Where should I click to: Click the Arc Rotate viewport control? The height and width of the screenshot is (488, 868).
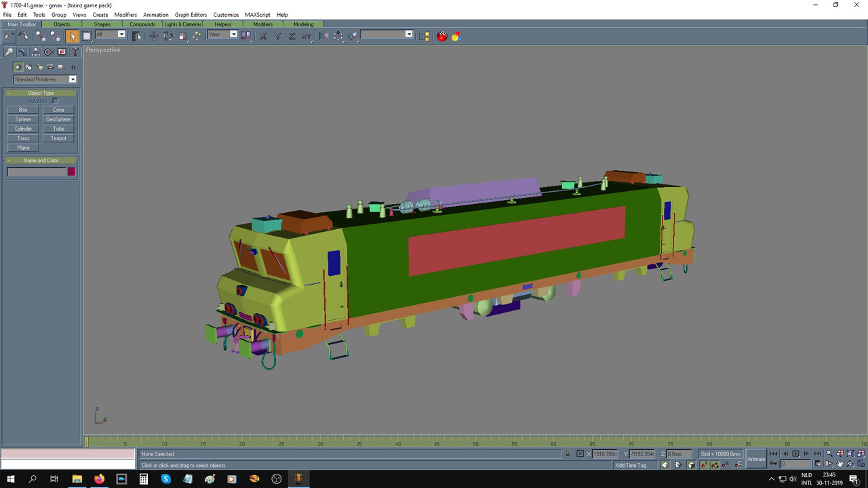pos(850,464)
